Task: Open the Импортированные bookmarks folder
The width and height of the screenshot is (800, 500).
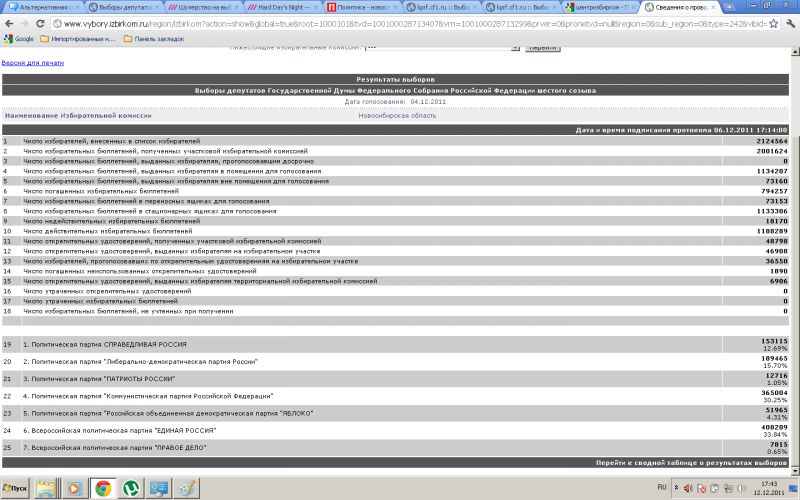Action: click(81, 39)
